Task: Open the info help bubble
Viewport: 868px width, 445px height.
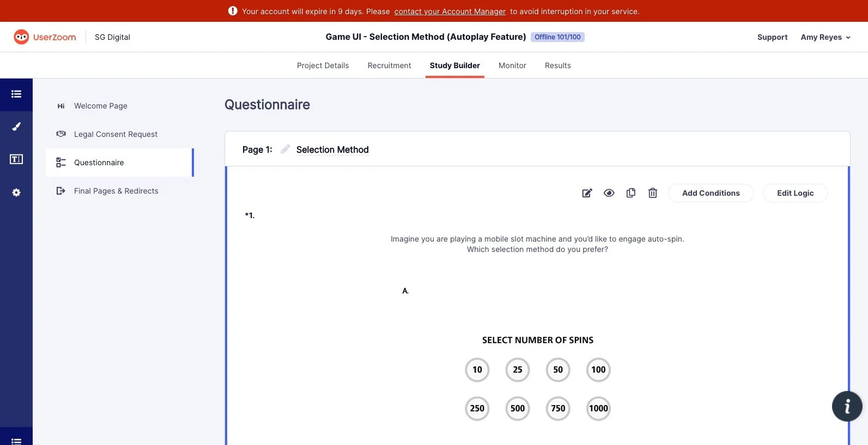Action: coord(847,406)
